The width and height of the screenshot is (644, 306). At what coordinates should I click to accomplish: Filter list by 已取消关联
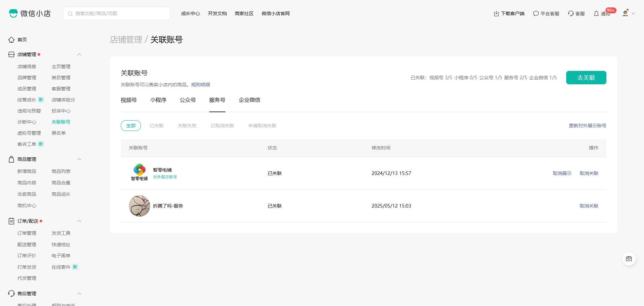(222, 126)
